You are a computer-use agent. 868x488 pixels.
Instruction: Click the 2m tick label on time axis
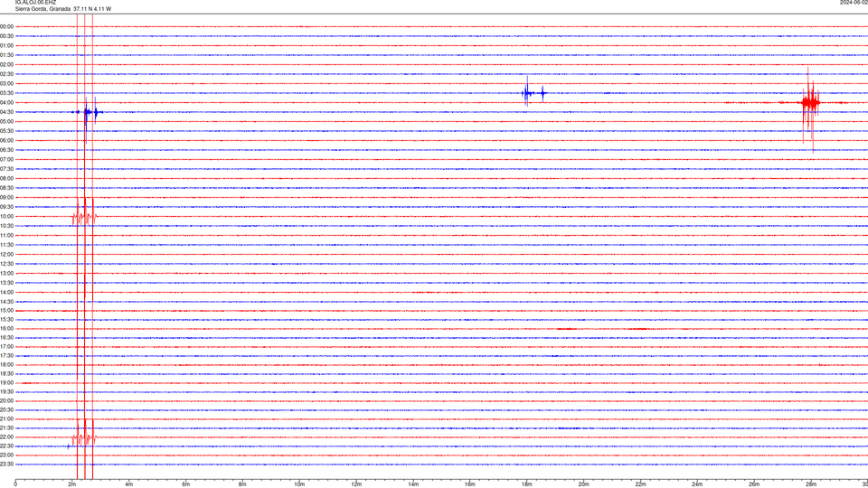pos(72,484)
